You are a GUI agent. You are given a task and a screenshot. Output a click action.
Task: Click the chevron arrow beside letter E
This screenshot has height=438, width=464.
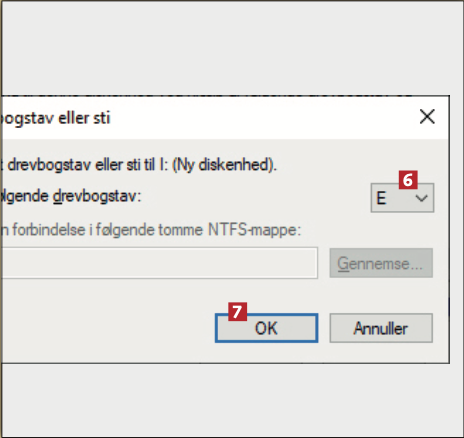422,198
